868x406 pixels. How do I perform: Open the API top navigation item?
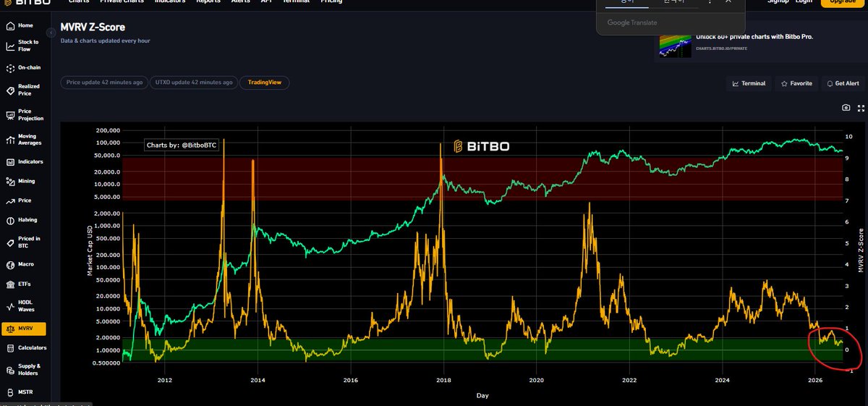pyautogui.click(x=266, y=2)
